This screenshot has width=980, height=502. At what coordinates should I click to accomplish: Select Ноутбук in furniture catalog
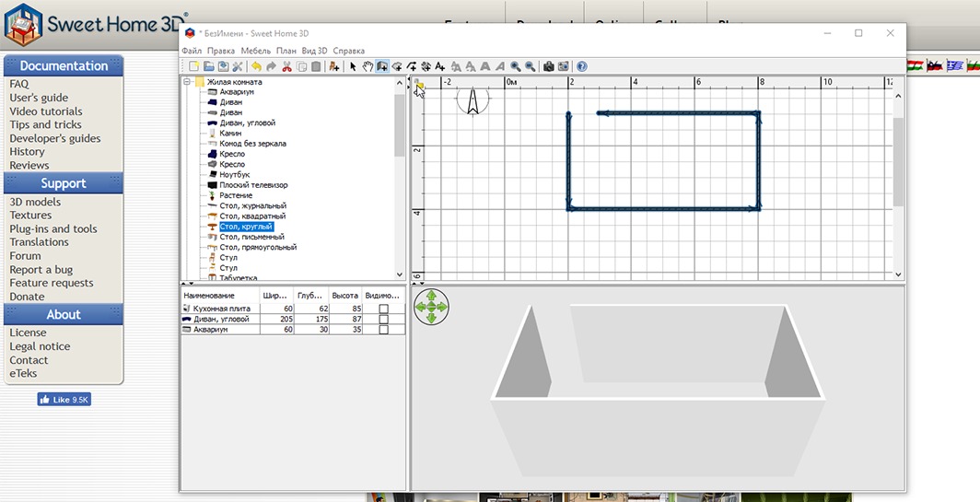(x=234, y=174)
